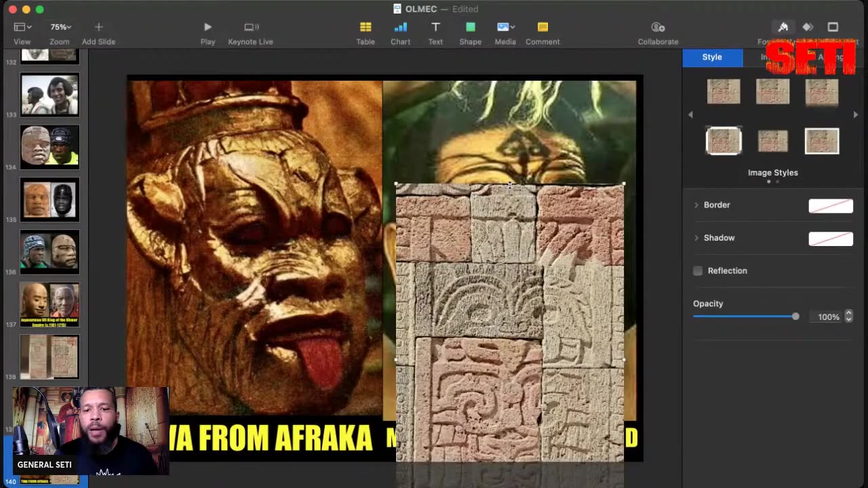The height and width of the screenshot is (488, 868).
Task: Click the Opacity stepper arrows
Action: 848,317
